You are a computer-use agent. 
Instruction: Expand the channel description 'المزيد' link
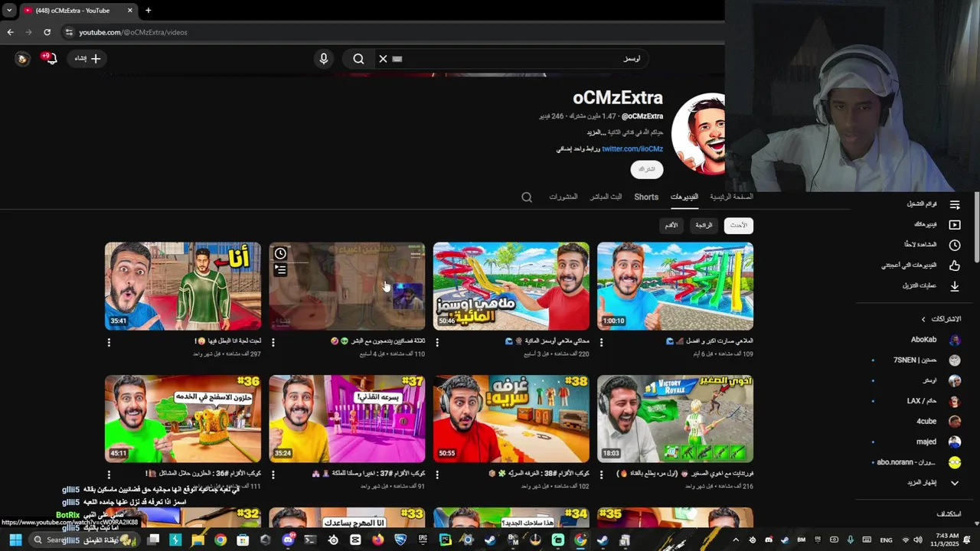[596, 132]
